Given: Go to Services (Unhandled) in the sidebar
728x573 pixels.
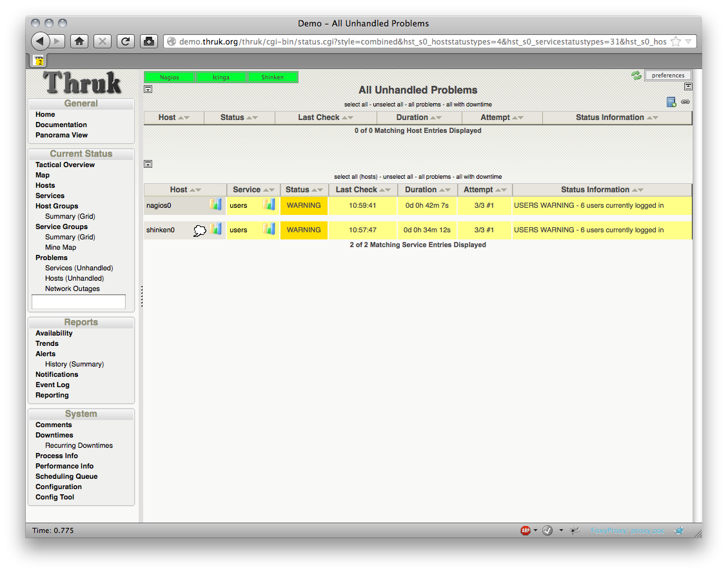Looking at the screenshot, I should click(79, 268).
